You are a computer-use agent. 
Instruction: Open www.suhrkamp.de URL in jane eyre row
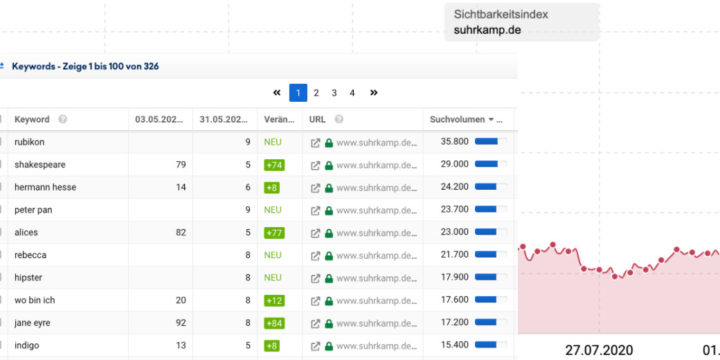pos(377,323)
